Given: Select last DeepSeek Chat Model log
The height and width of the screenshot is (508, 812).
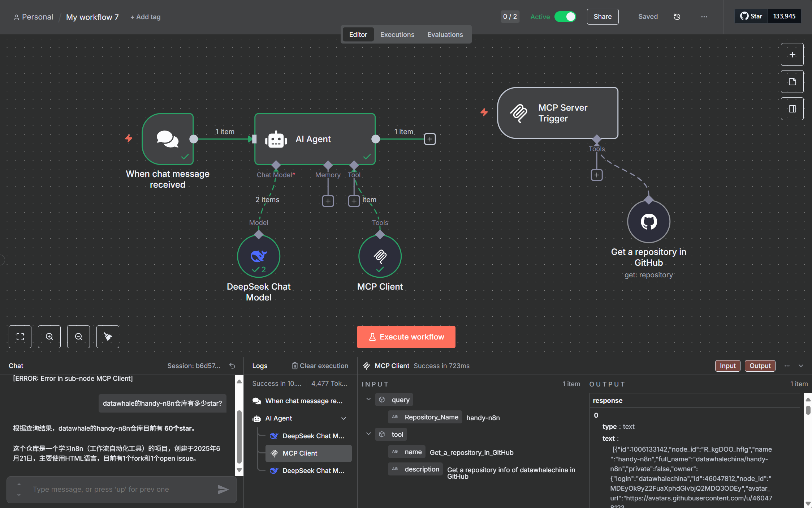Looking at the screenshot, I should [x=308, y=471].
